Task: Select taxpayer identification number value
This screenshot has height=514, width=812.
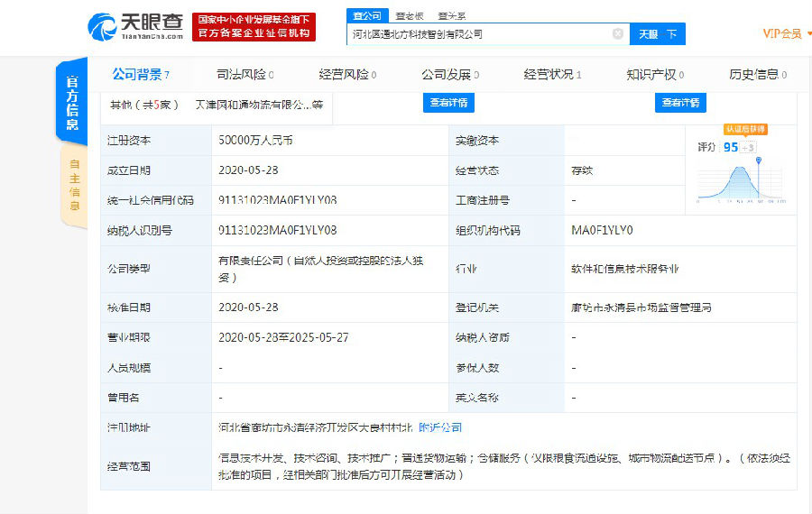Action: [278, 230]
